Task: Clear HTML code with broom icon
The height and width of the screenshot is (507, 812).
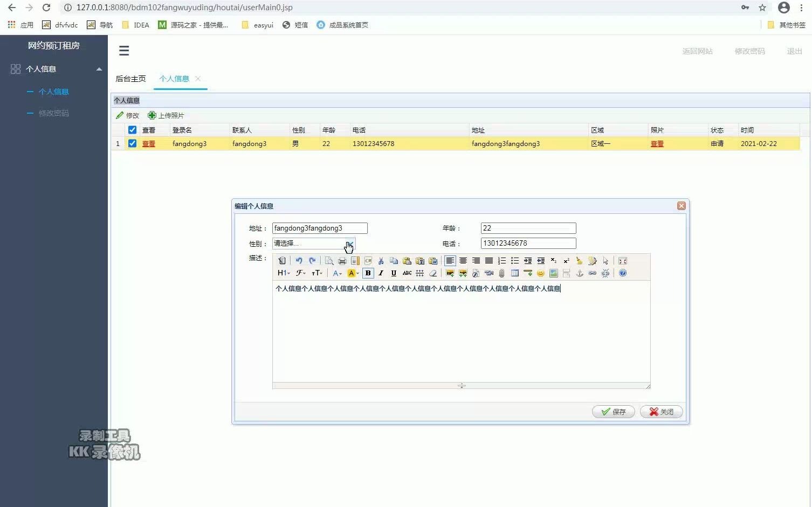Action: tap(579, 261)
